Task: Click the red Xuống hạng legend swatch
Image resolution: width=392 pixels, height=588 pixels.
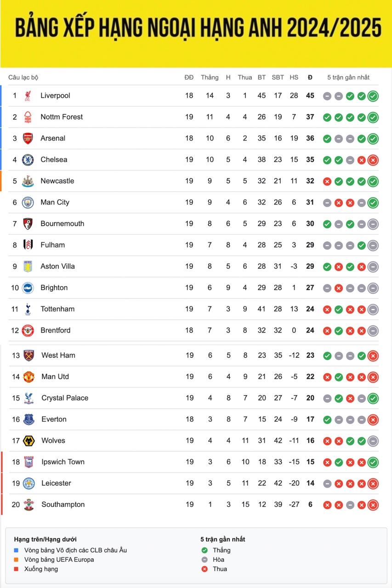Action: click(x=16, y=569)
